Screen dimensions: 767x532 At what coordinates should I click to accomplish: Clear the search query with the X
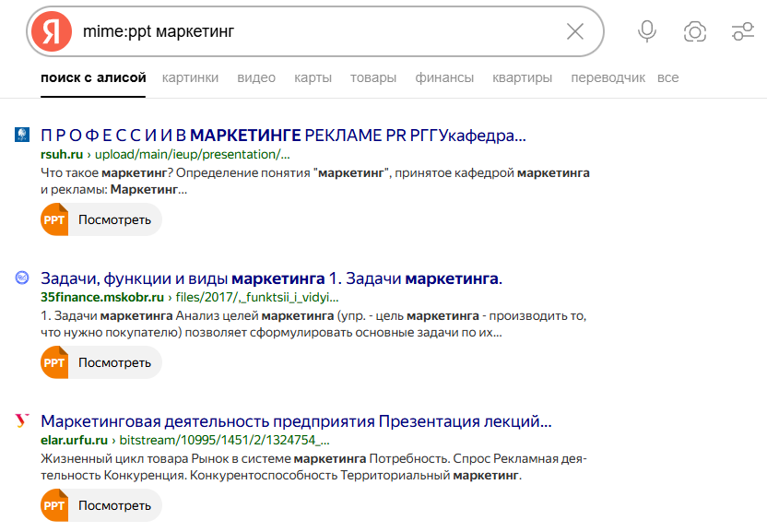(x=574, y=30)
